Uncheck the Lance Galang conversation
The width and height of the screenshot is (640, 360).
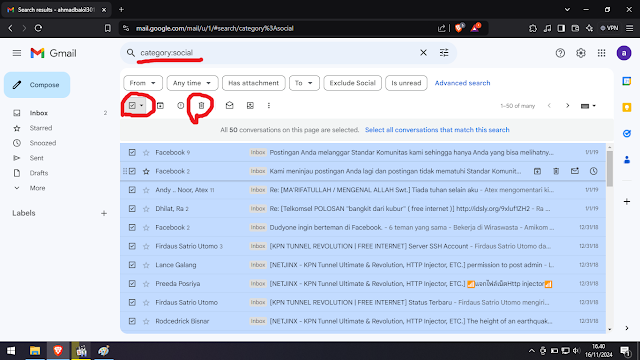[x=132, y=265]
